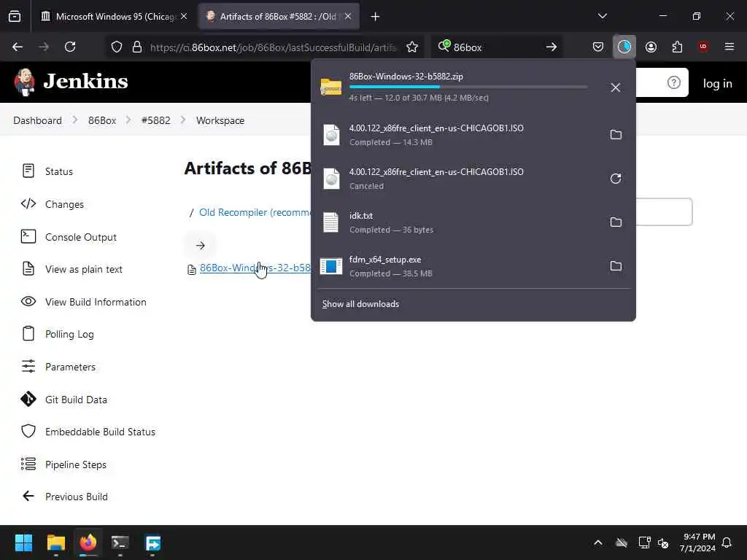This screenshot has width=747, height=560.
Task: Expand the chevron after the 86Box breadcrumb
Action: 128,120
